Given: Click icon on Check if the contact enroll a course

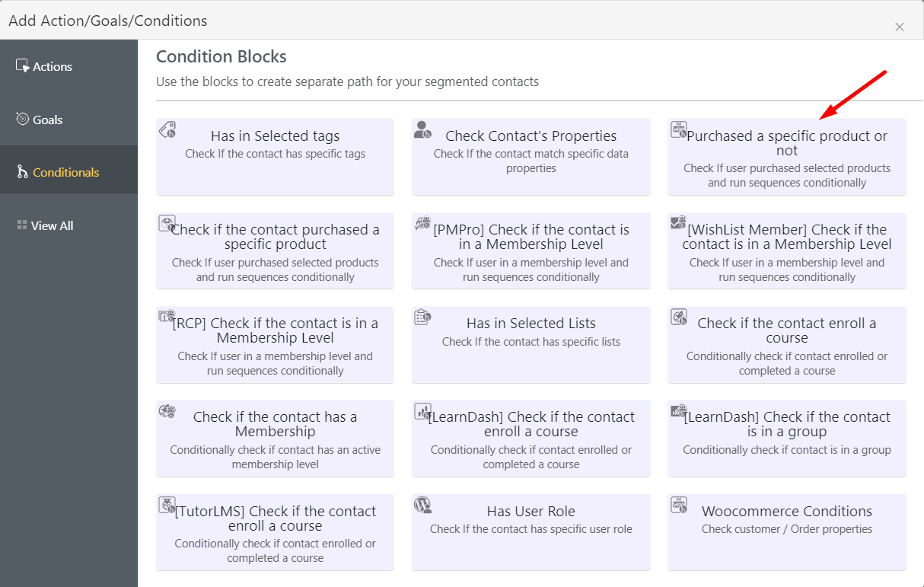Looking at the screenshot, I should [x=679, y=317].
